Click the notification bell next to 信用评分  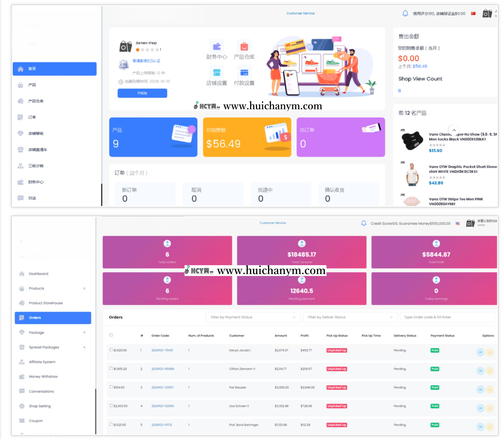tap(405, 13)
